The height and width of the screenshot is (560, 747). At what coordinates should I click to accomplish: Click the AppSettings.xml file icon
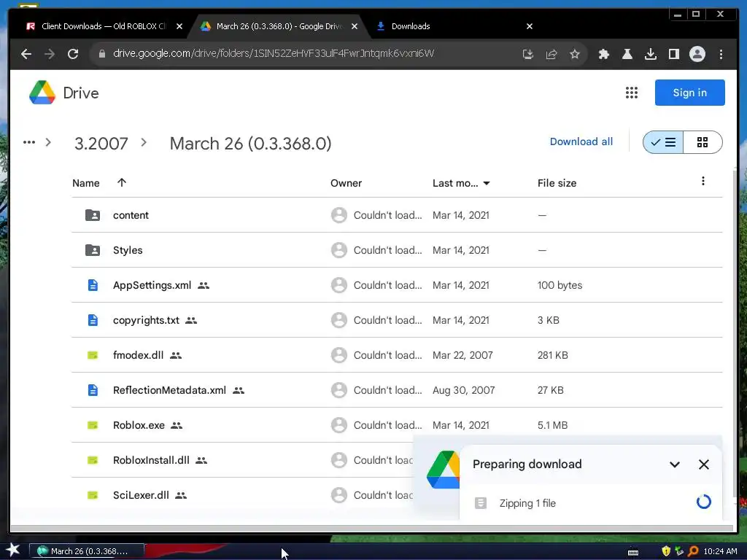[x=93, y=285]
